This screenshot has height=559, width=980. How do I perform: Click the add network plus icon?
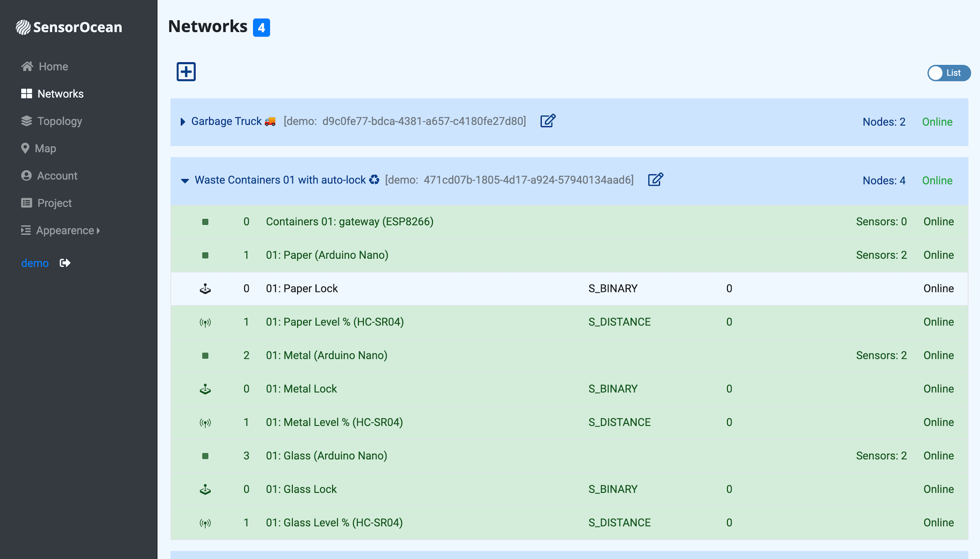click(x=186, y=72)
